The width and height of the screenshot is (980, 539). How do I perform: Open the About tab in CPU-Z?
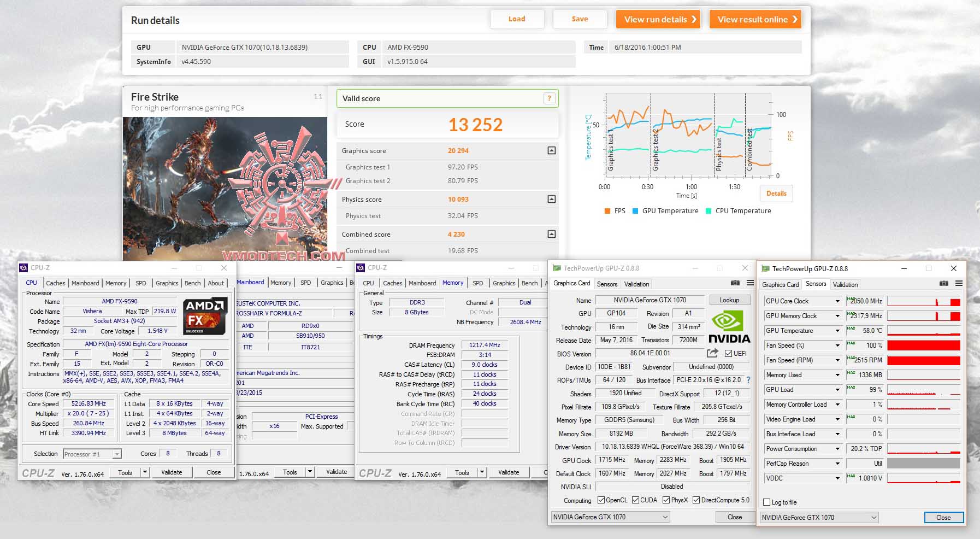(x=216, y=283)
